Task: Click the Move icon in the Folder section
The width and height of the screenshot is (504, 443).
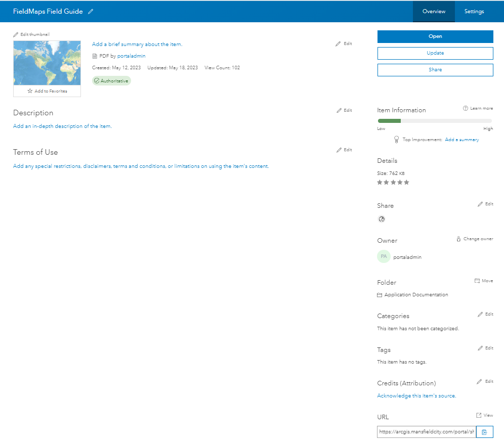Action: click(x=476, y=281)
